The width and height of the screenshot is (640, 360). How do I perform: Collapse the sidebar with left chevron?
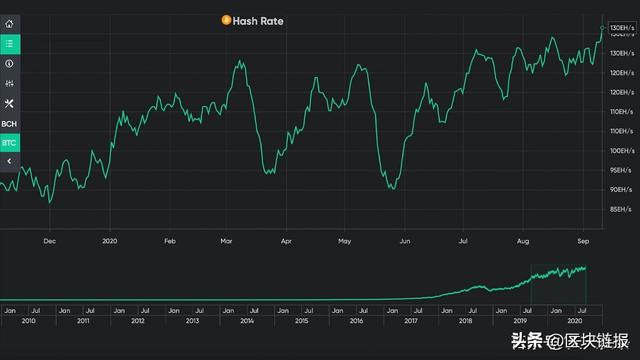tap(9, 161)
